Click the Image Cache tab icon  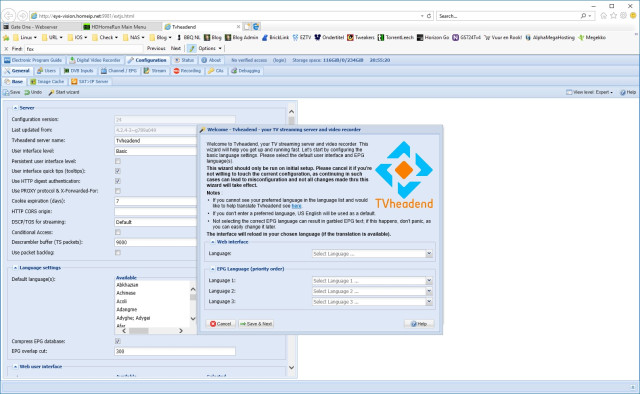point(33,82)
